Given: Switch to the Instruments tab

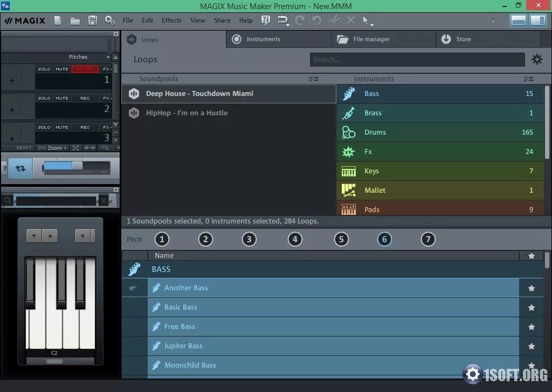Looking at the screenshot, I should 279,39.
